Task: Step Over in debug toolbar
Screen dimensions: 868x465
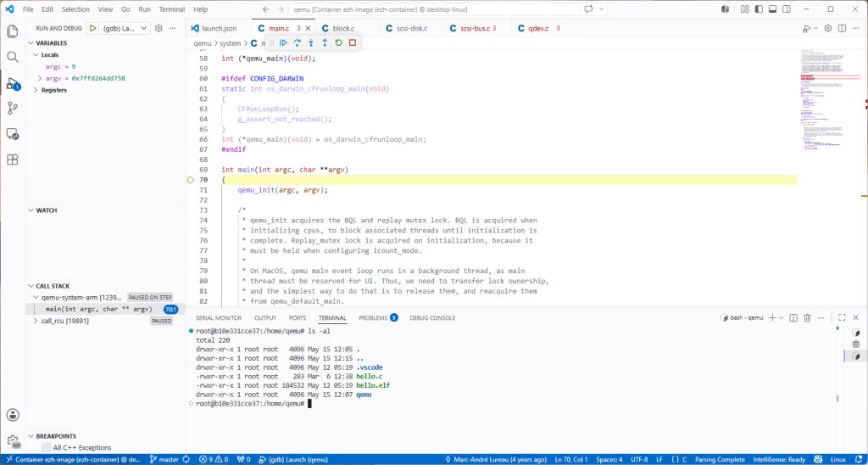Action: coord(298,42)
